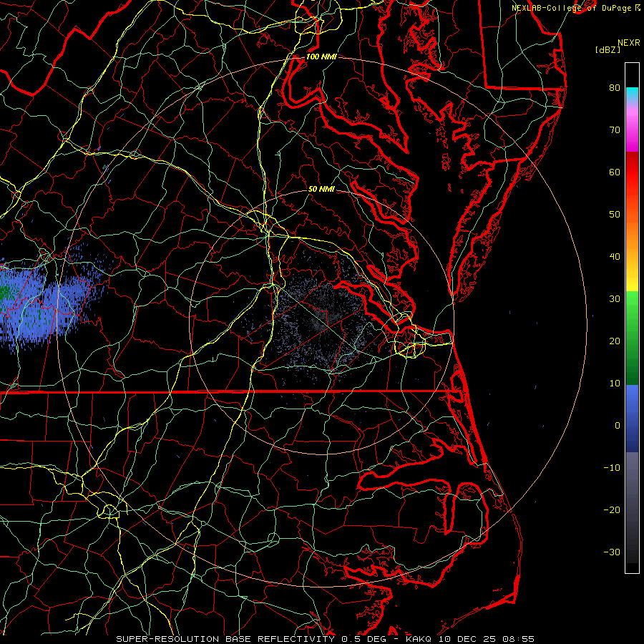Click the 50 value on the dBZ scale
This screenshot has width=644, height=644.
click(615, 215)
